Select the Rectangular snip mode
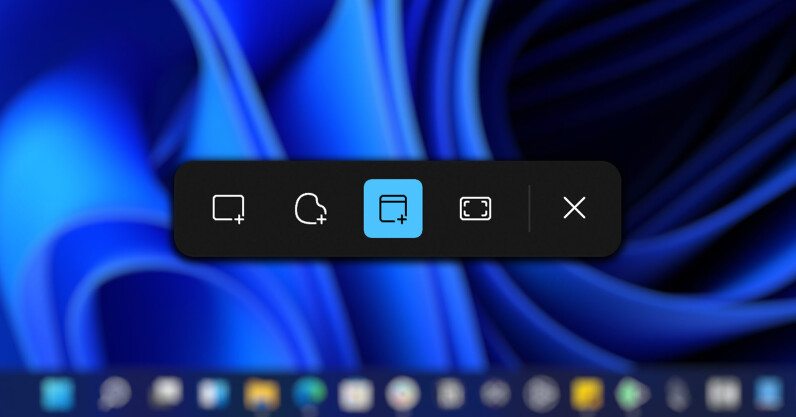The height and width of the screenshot is (417, 796). tap(229, 208)
